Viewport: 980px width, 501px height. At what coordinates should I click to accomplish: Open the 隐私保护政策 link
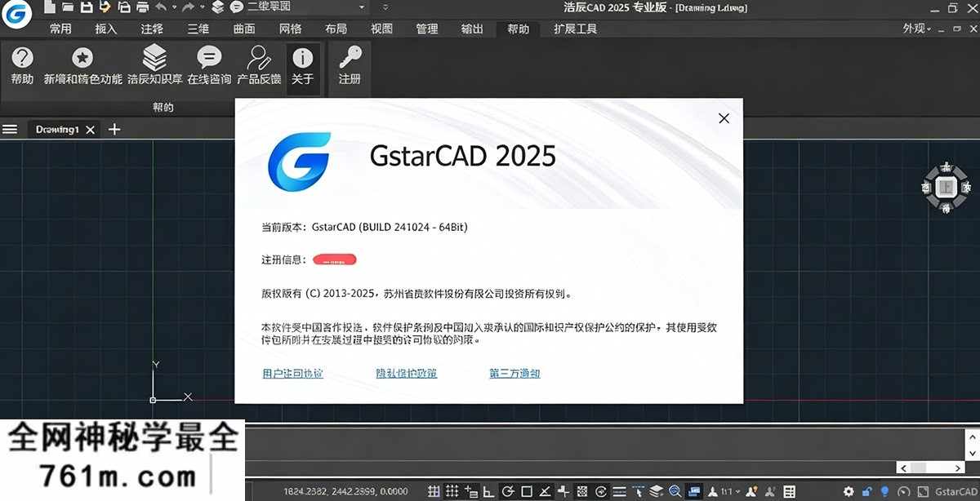point(406,373)
